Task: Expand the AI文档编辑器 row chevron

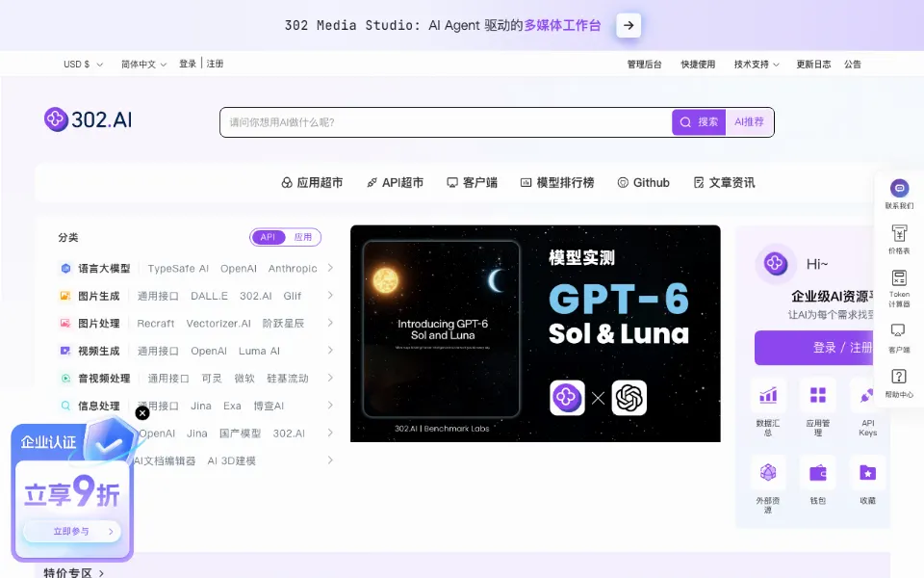Action: 330,460
